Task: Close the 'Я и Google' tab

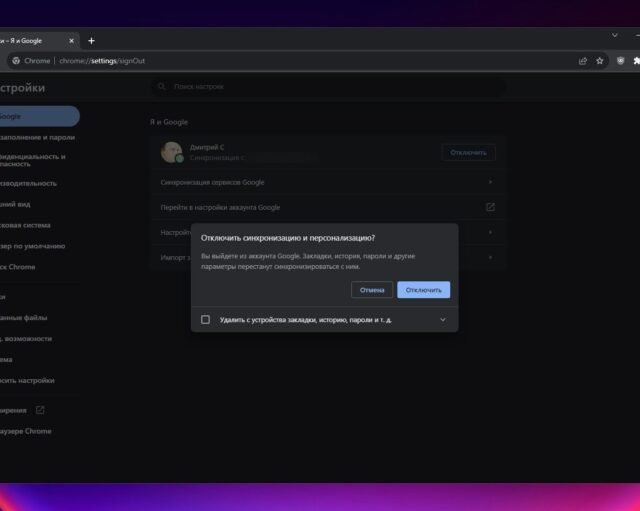Action: [x=71, y=41]
